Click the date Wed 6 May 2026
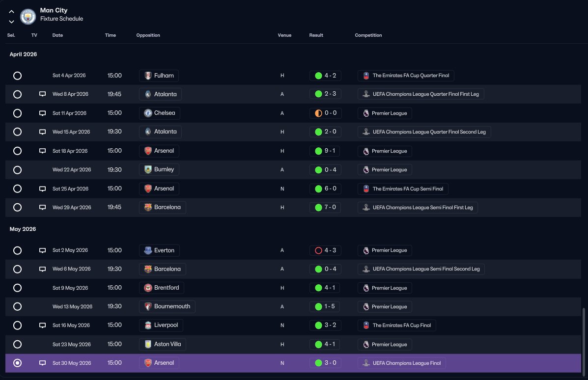Screen dimensions: 588x380 click(x=72, y=269)
